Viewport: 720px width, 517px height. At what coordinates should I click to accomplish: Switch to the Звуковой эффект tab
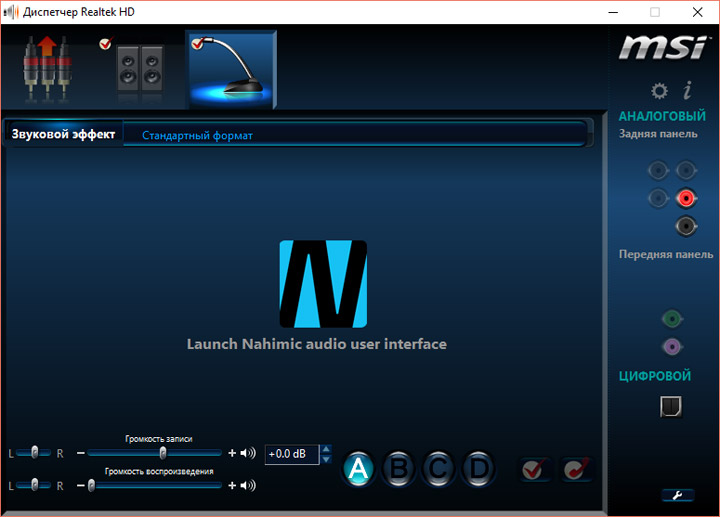point(63,134)
